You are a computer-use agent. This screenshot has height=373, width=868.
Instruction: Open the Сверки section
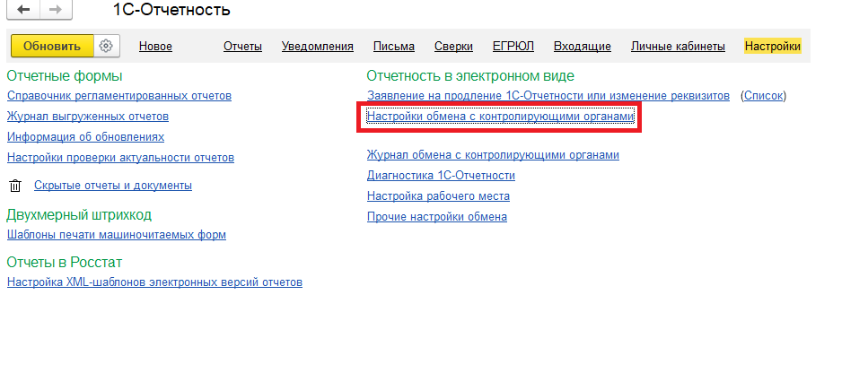pyautogui.click(x=453, y=47)
